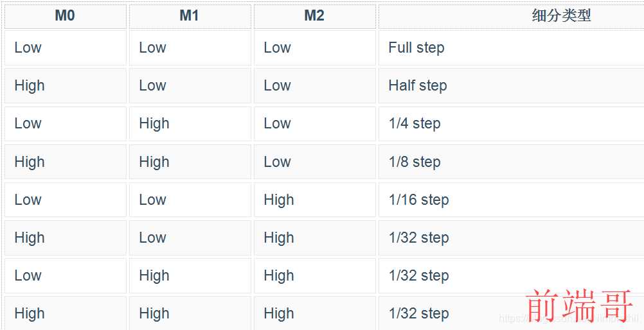Image resolution: width=644 pixels, height=330 pixels.
Task: Click the 细分类型 column header
Action: tap(512, 17)
